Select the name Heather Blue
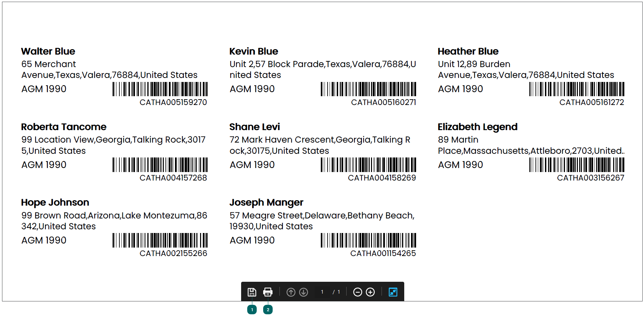Screen dimensions: 644x318 (468, 51)
